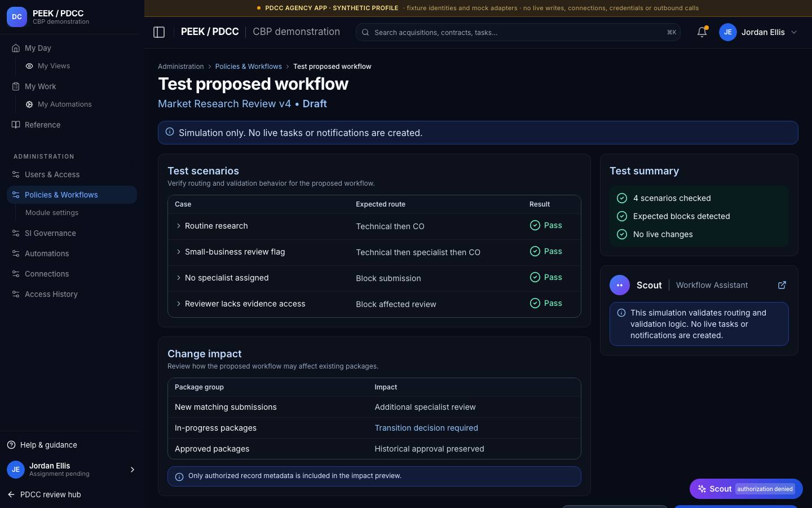The width and height of the screenshot is (812, 508).
Task: Open Module settings sub-item
Action: pyautogui.click(x=52, y=213)
